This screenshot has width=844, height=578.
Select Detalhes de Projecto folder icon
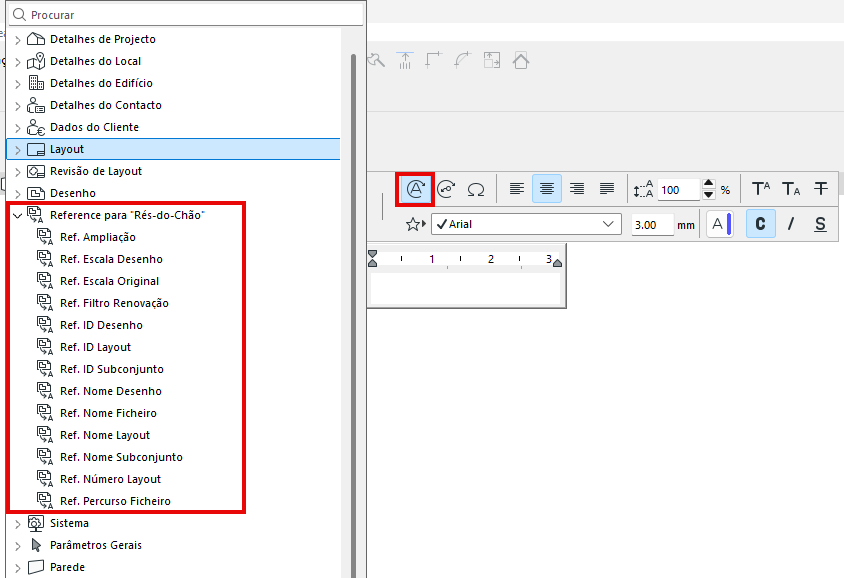(x=36, y=39)
